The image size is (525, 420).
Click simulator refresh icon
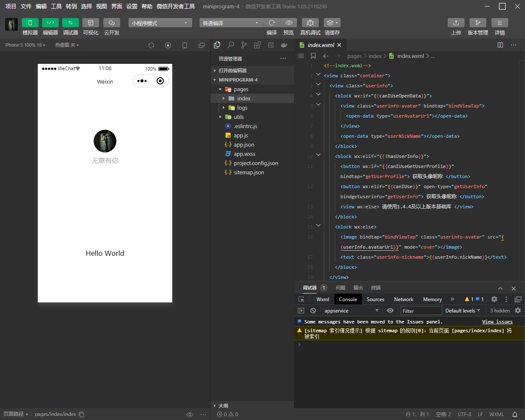(151, 45)
